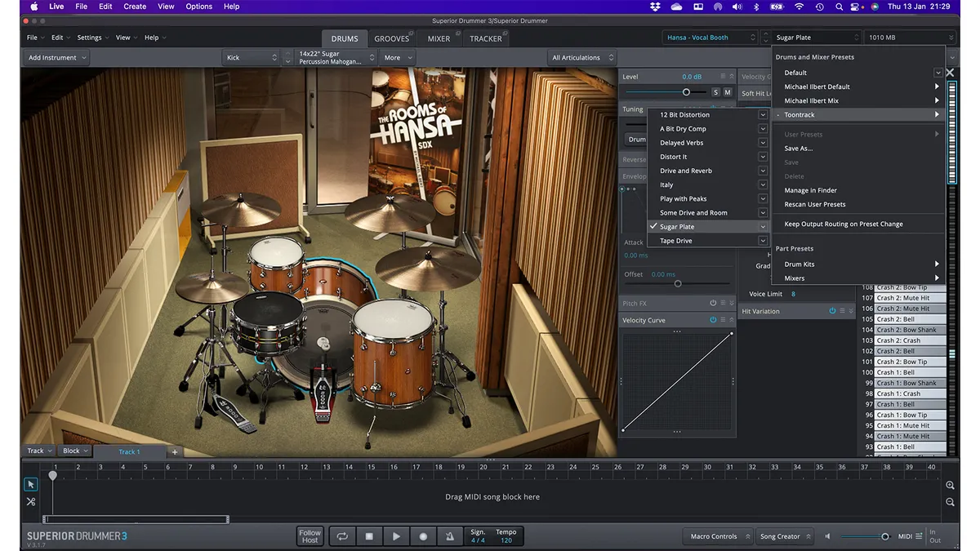
Task: Open Michael Ilbert Mix submenu
Action: 858,100
